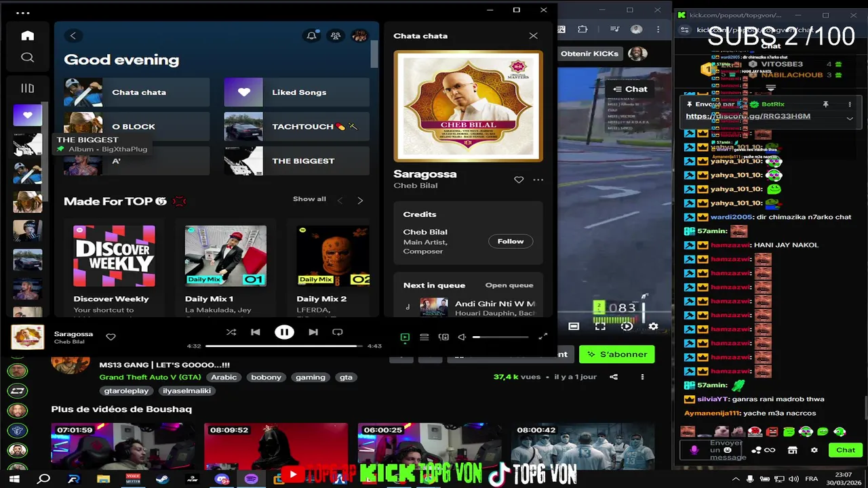Click Obtenir KICKs button in Kick
Screen dimensions: 868x488
click(x=589, y=54)
